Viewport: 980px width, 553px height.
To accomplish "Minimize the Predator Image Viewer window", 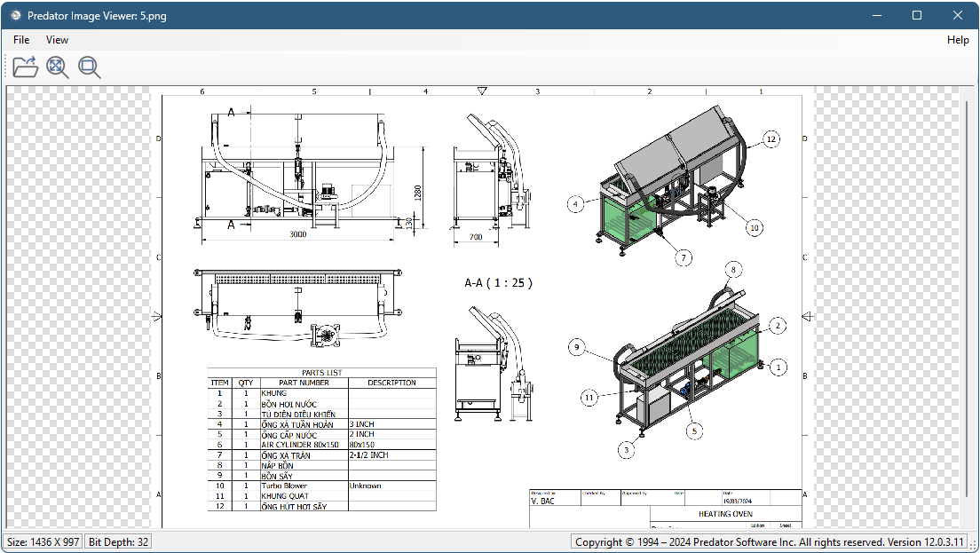I will pyautogui.click(x=876, y=15).
